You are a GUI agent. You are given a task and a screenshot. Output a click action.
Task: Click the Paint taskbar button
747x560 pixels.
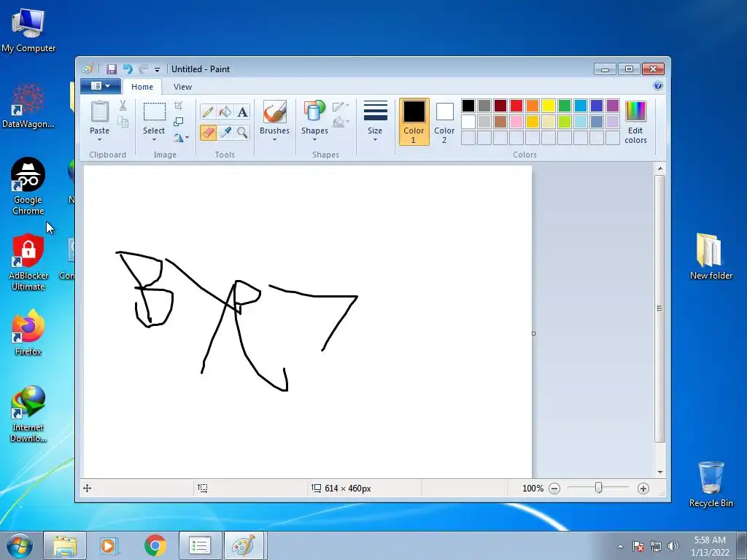coord(244,545)
